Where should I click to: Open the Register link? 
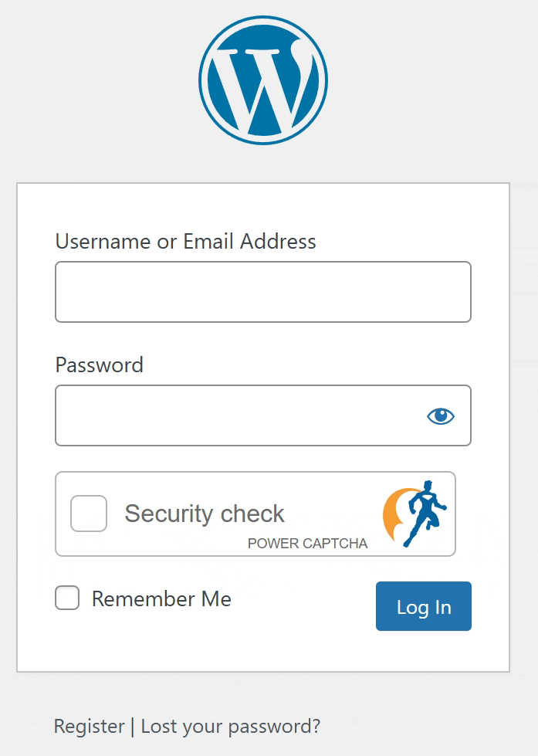click(89, 727)
